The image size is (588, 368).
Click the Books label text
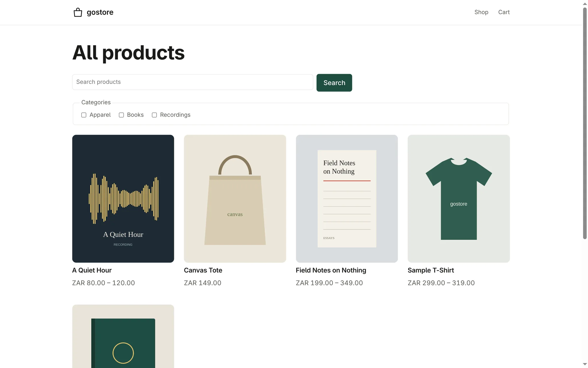point(135,115)
